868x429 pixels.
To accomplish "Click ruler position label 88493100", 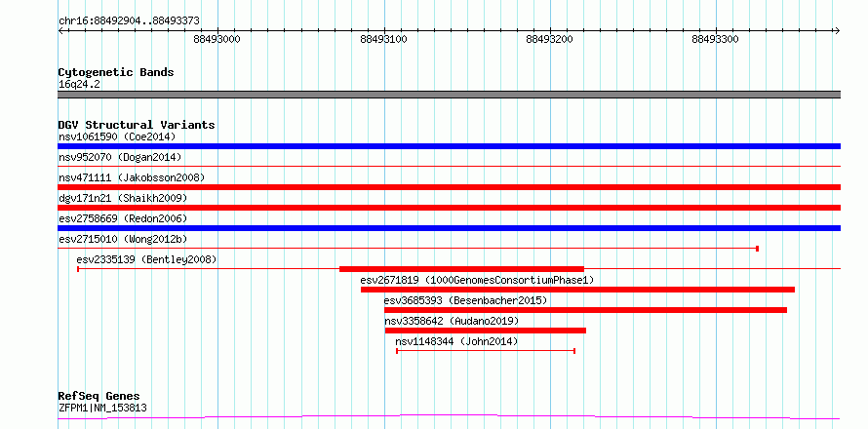I will tap(383, 39).
